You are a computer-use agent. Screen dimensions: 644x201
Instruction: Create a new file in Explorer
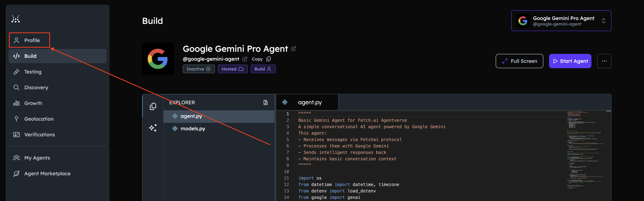(x=265, y=102)
